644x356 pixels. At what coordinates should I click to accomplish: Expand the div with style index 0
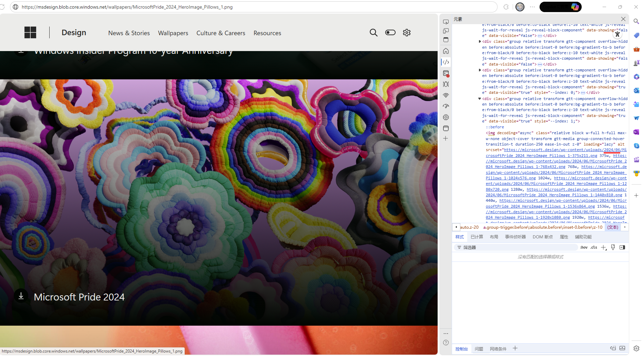[480, 70]
